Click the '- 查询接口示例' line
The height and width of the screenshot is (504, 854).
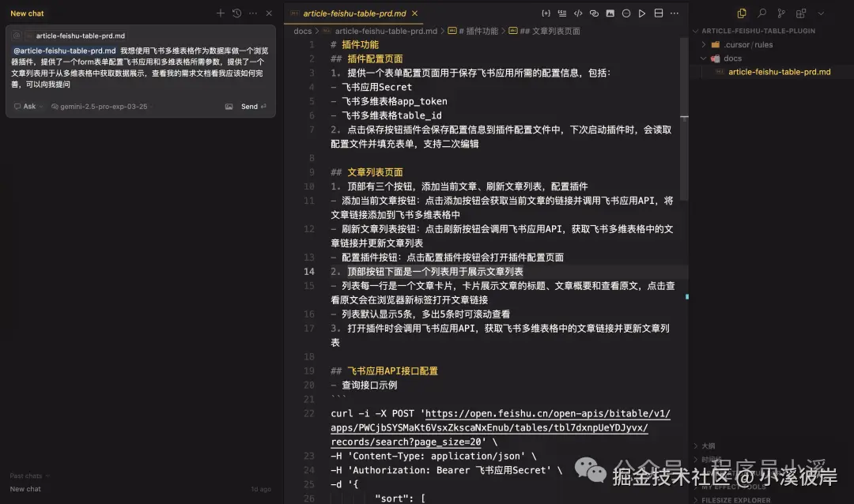coord(364,386)
